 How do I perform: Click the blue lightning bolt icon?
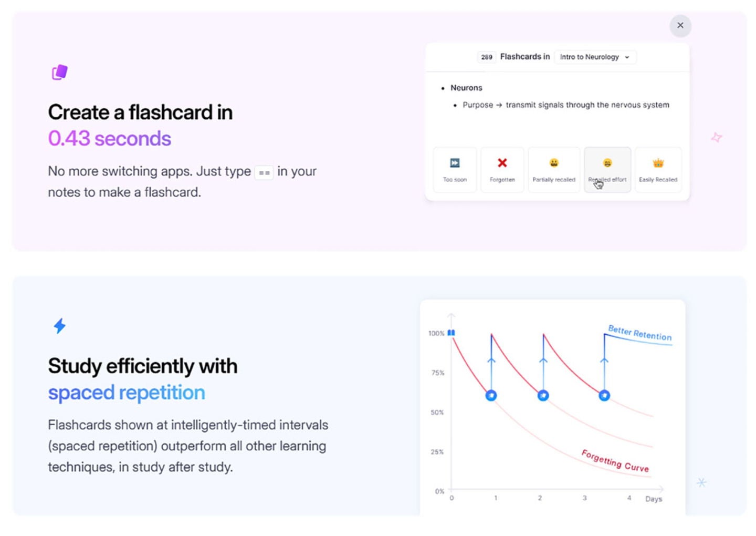coord(60,326)
